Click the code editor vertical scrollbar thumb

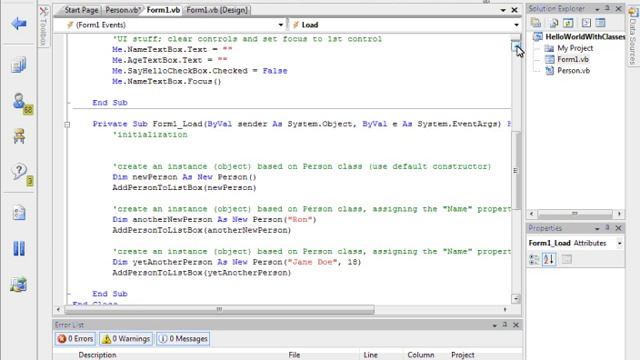tap(516, 171)
